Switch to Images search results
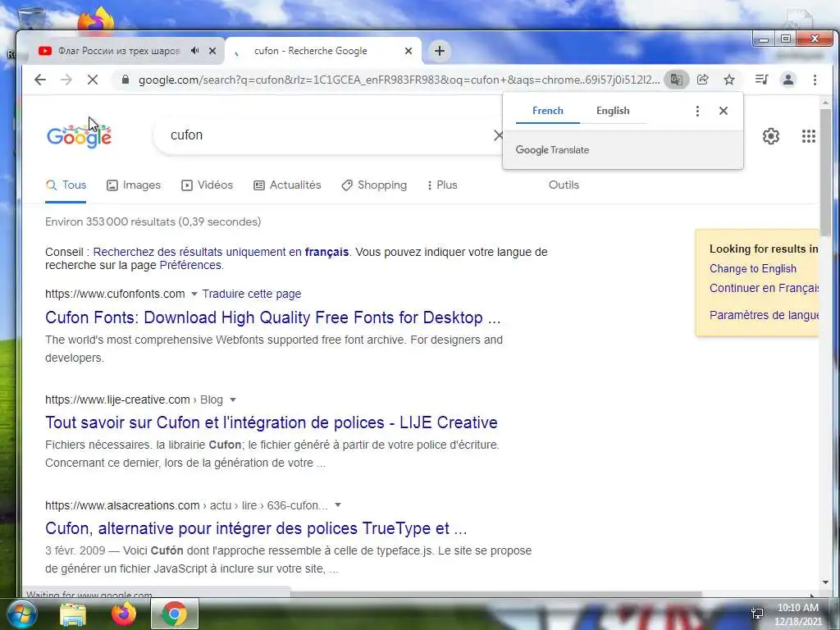 [x=134, y=185]
